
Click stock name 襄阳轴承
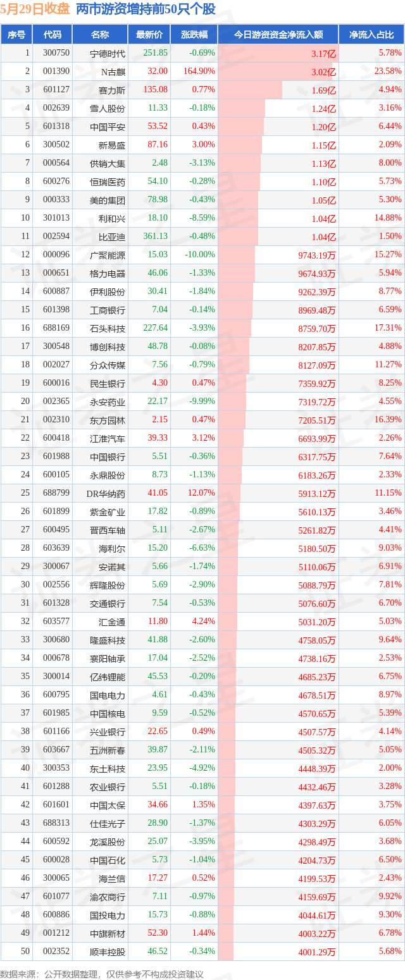pyautogui.click(x=108, y=658)
